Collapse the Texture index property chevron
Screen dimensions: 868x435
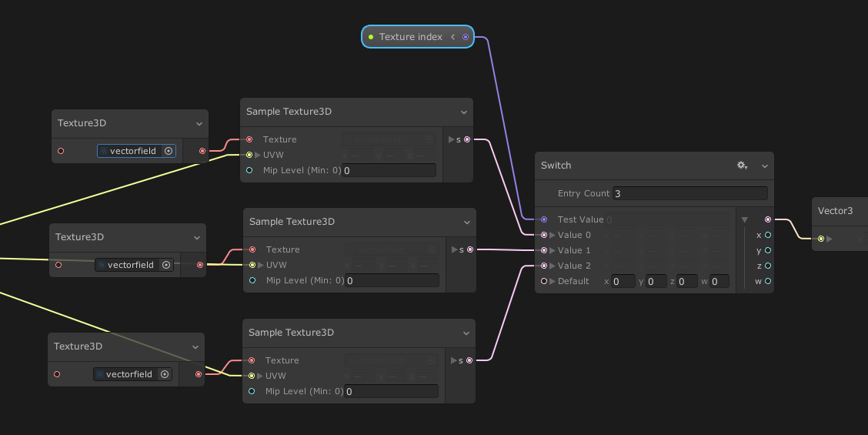(453, 37)
